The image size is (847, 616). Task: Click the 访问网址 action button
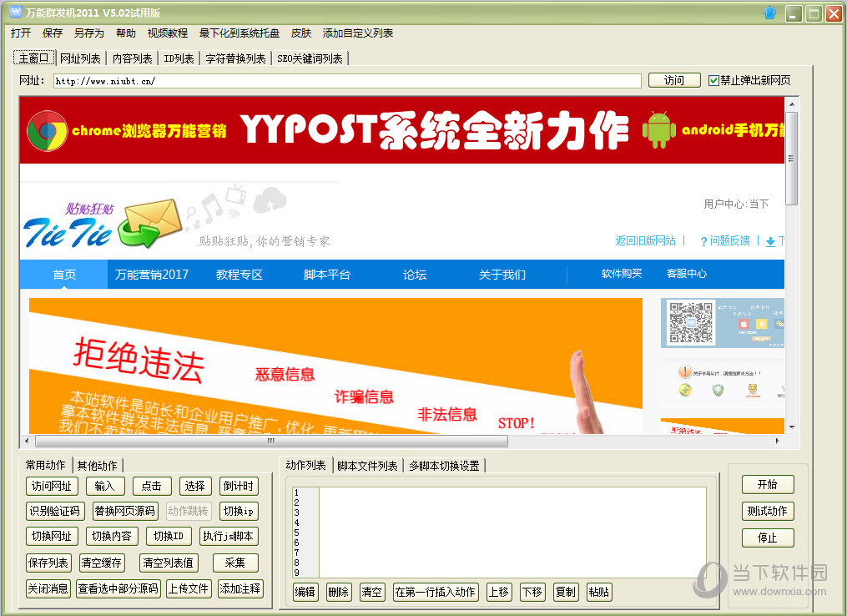pos(51,486)
